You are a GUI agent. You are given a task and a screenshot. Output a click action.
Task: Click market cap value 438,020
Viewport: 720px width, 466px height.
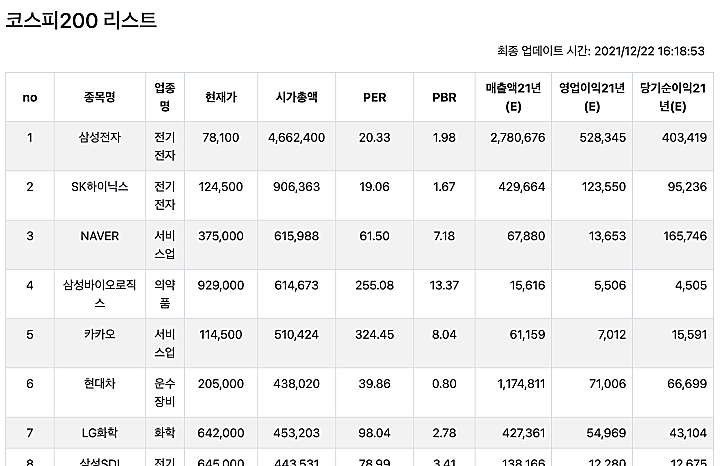297,383
